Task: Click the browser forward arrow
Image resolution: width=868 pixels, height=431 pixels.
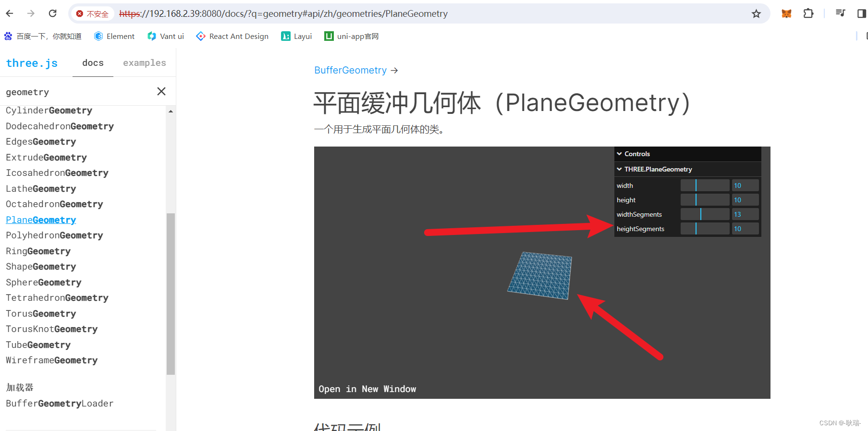Action: [31, 13]
